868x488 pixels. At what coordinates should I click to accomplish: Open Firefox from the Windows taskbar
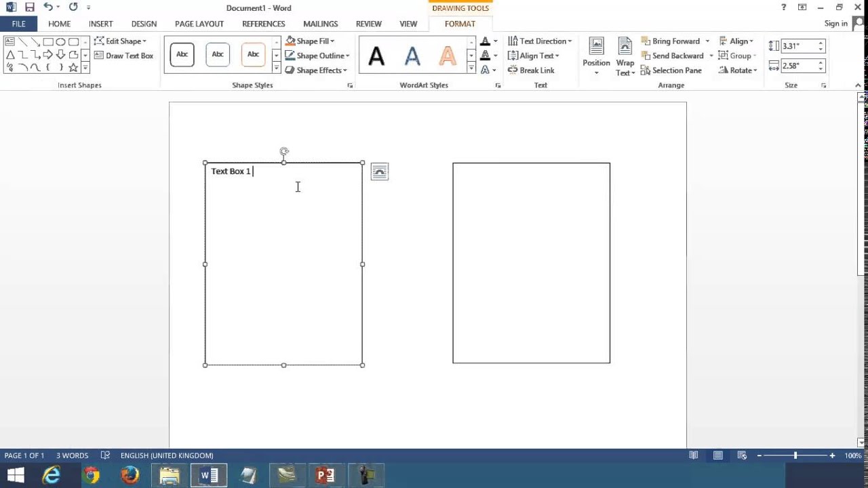coord(130,476)
